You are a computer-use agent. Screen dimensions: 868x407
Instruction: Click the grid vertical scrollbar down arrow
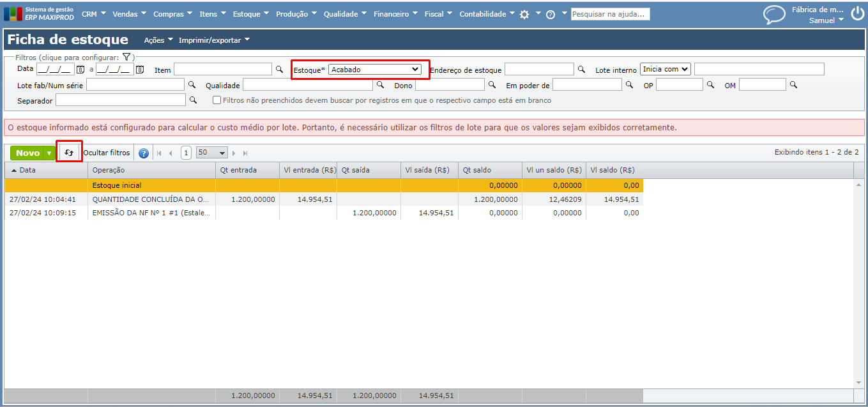coord(858,383)
